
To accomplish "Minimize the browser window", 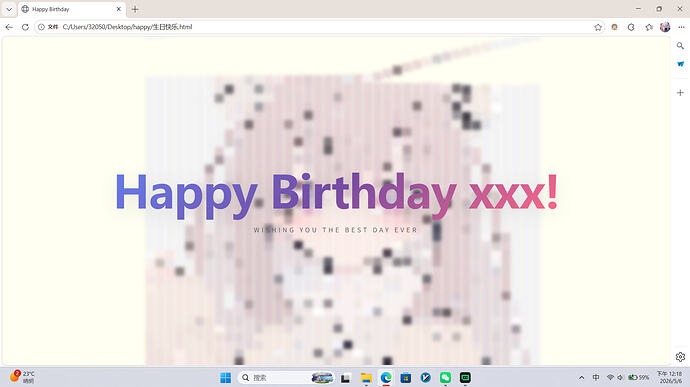I will 638,9.
